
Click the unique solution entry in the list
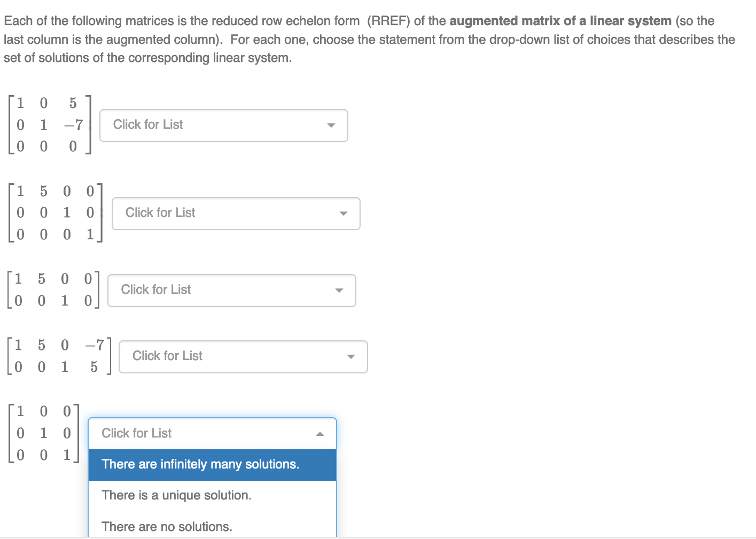[177, 495]
